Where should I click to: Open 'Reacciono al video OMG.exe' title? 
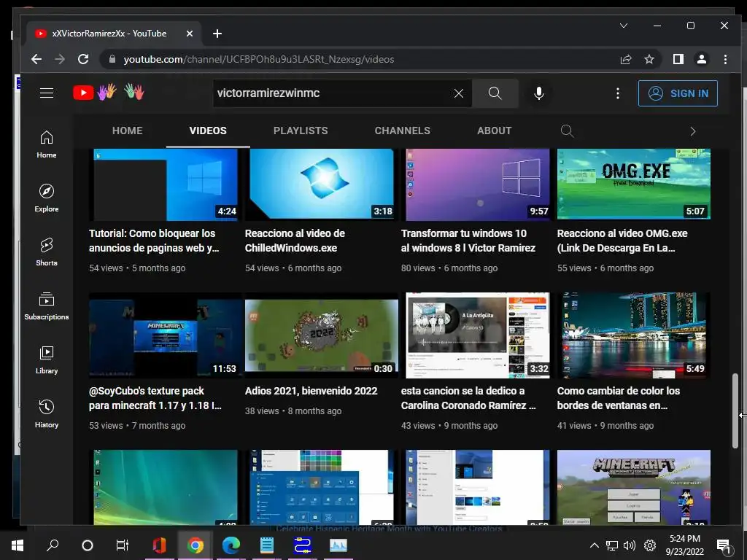click(x=622, y=241)
